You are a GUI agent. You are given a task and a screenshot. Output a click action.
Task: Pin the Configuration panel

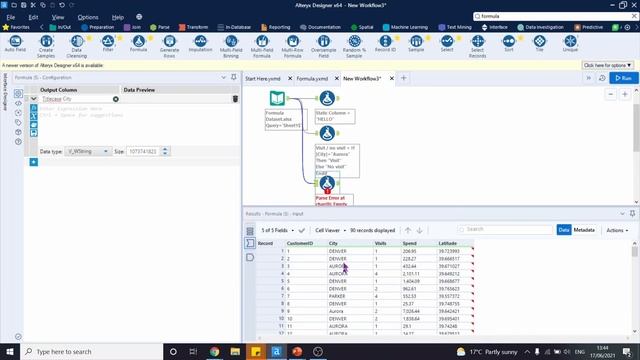234,77
